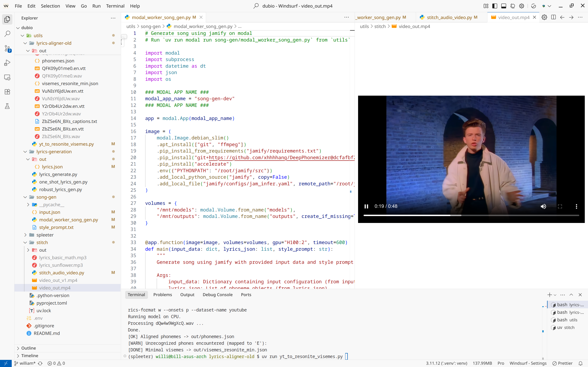Screen dimensions: 588x367
Task: Open Remote Explorer in activity bar
Action: point(7,78)
